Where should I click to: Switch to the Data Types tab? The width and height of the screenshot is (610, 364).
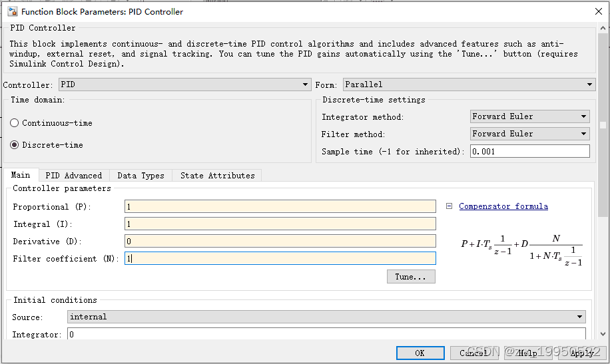(141, 176)
